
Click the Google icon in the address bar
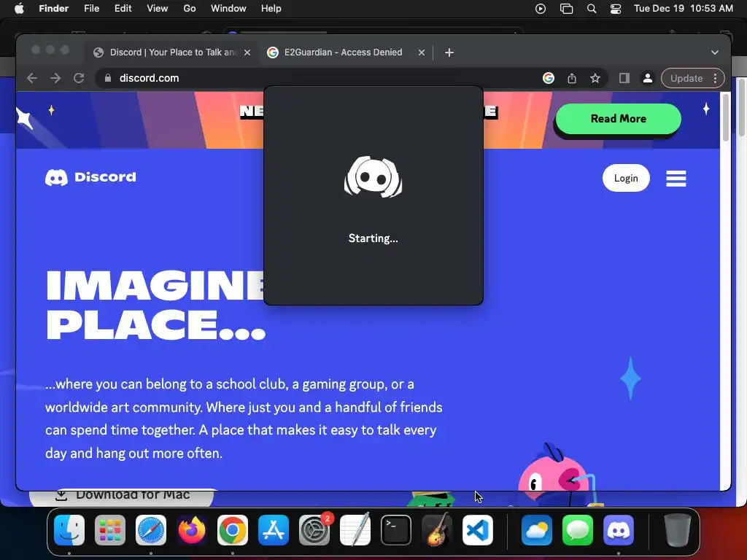[x=549, y=78]
